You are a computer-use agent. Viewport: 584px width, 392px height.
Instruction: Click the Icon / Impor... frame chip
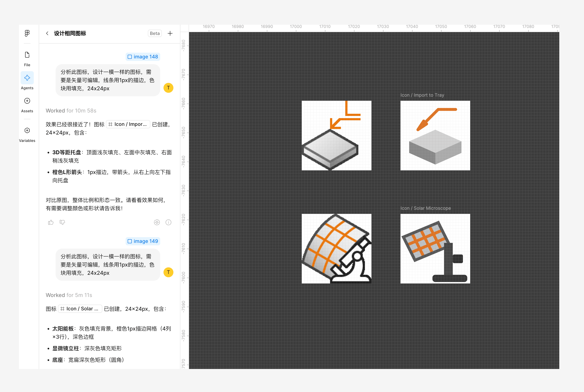click(x=128, y=124)
